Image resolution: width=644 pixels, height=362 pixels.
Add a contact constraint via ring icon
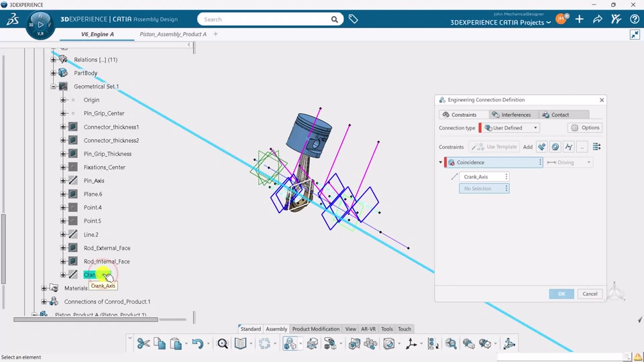click(x=555, y=147)
